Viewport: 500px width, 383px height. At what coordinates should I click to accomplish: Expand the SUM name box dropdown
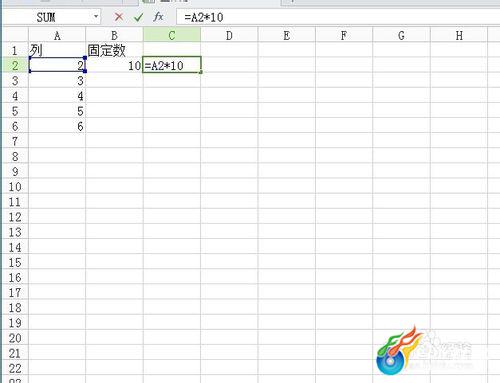pos(96,16)
